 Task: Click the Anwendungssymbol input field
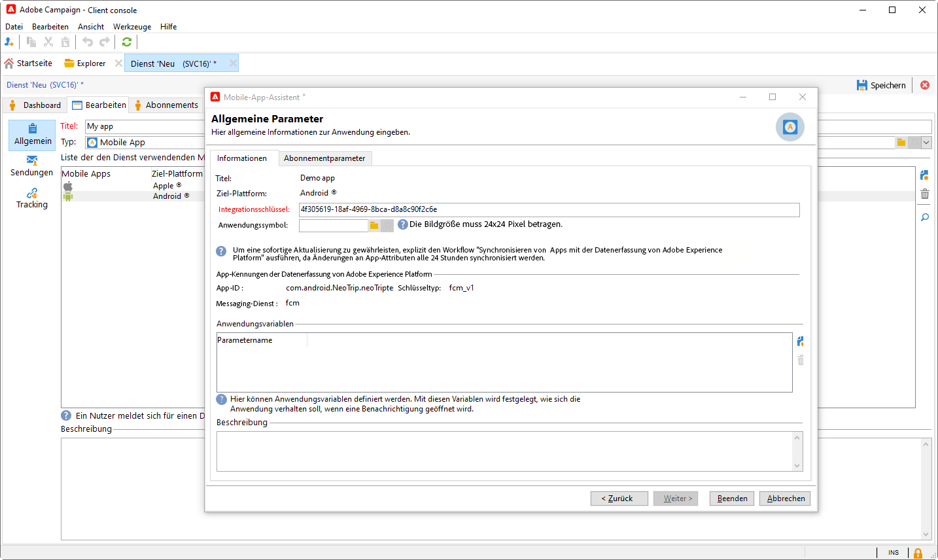pyautogui.click(x=333, y=225)
